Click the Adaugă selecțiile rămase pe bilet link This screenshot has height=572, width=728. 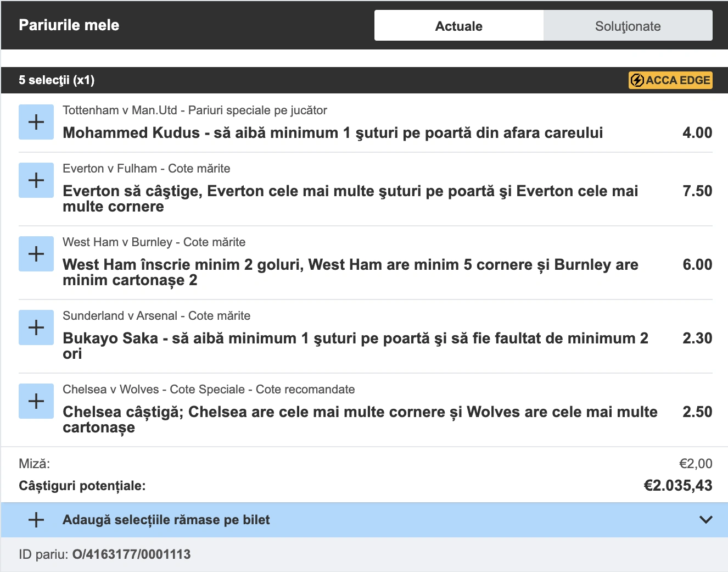pyautogui.click(x=166, y=519)
